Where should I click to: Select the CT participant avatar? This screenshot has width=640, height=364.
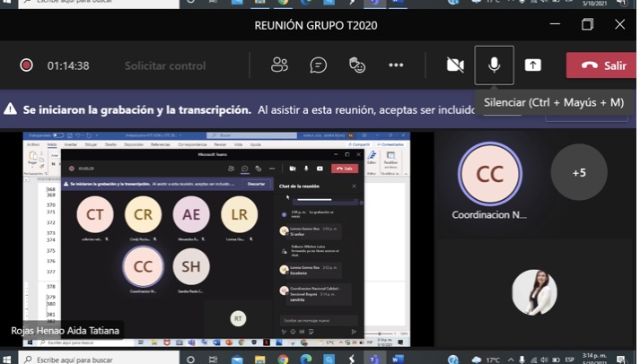pyautogui.click(x=94, y=214)
